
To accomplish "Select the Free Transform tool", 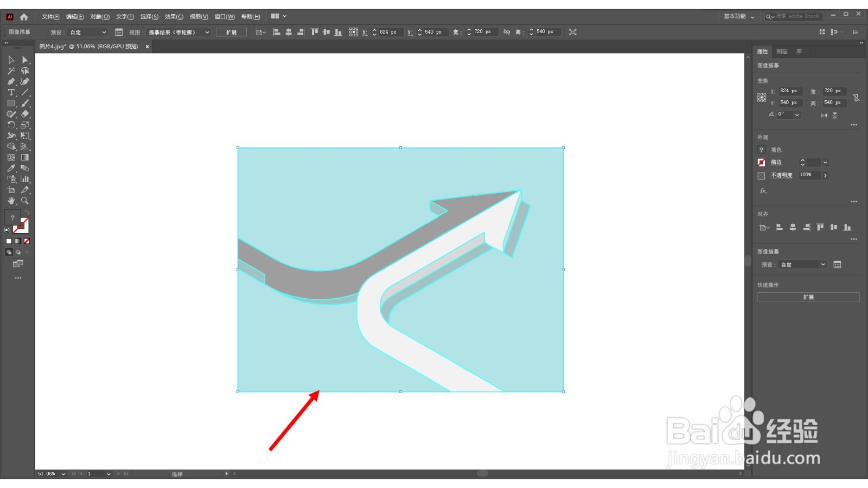I will click(25, 136).
